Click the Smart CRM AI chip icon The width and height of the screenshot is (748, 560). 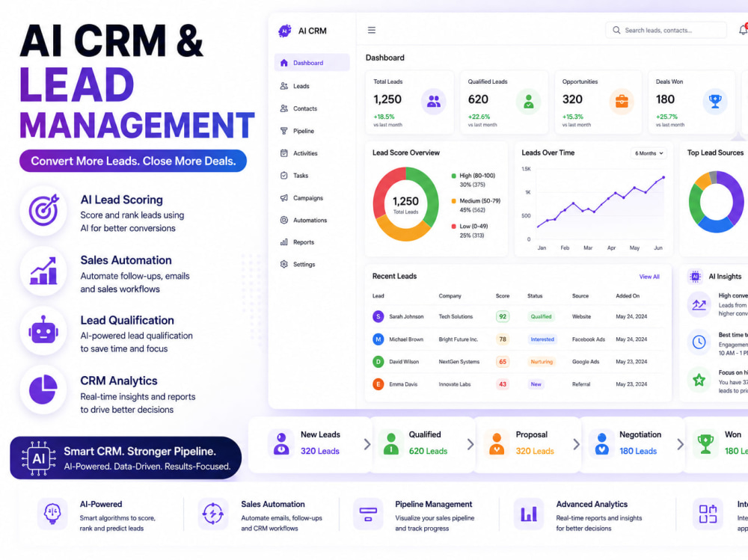pos(39,458)
